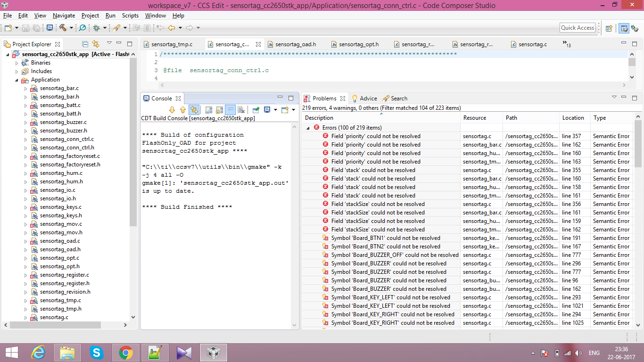This screenshot has height=362, width=644.
Task: Switch to the Search tab
Action: (x=395, y=99)
